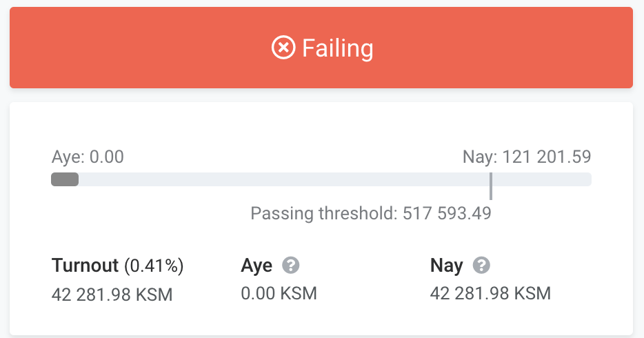Click the 42 281.98 KSM turnout value

(112, 295)
